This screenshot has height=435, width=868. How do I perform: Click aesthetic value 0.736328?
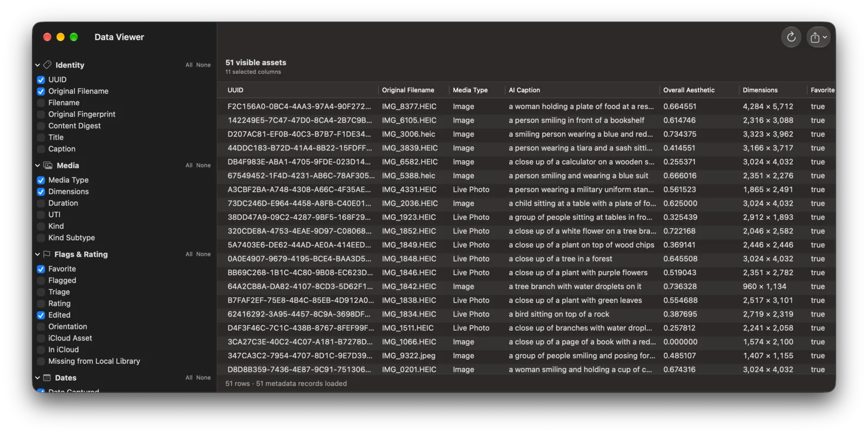[680, 287]
